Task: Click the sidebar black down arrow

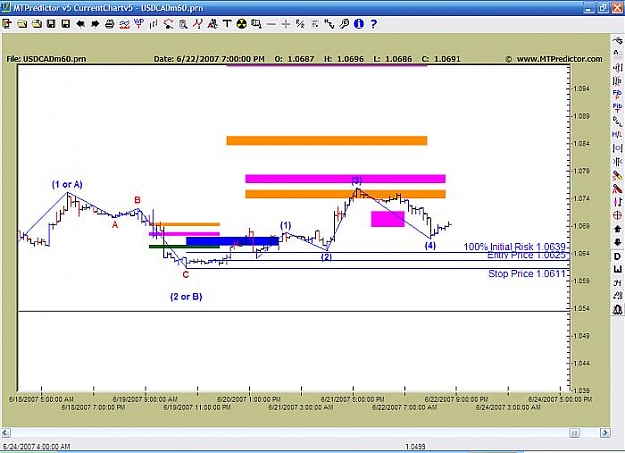Action: coord(617,242)
